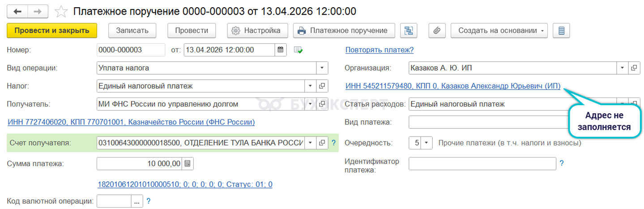Click the paperclip attached files icon
Screen dimensions: 644x209
point(437,30)
